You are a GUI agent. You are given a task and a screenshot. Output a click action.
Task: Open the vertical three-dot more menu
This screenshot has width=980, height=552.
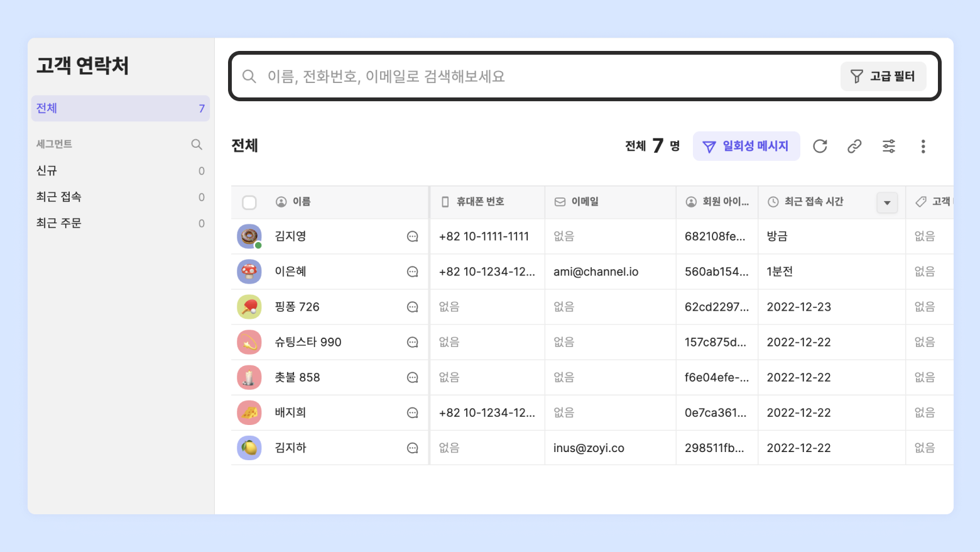point(923,146)
